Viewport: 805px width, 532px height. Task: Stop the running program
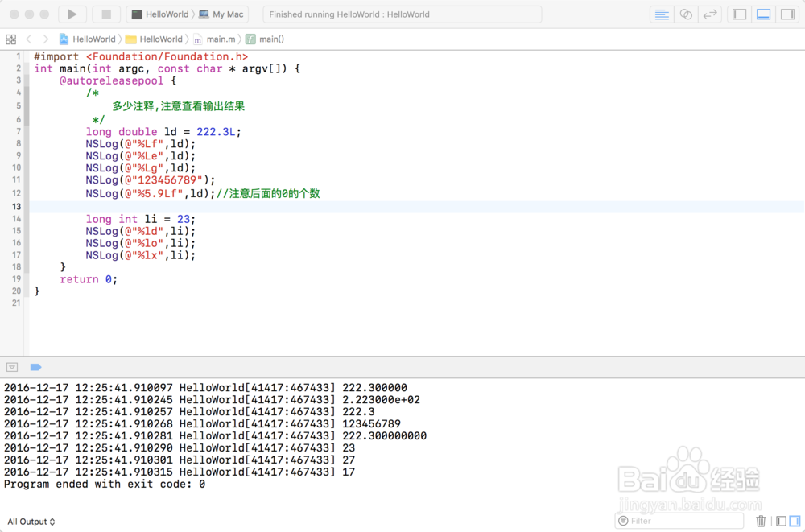pyautogui.click(x=106, y=14)
